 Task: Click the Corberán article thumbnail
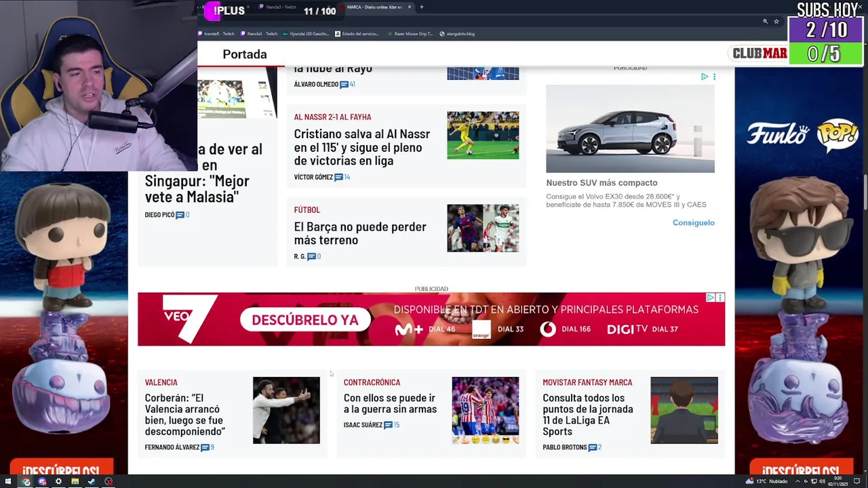[x=286, y=411]
